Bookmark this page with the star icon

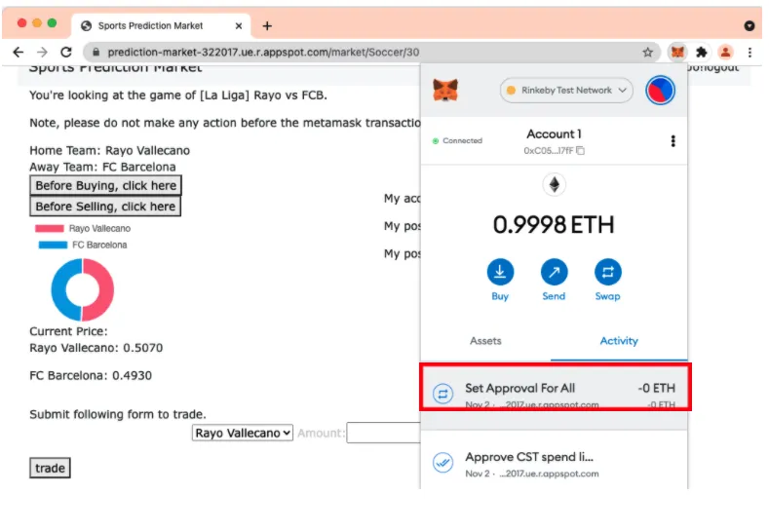(x=648, y=52)
